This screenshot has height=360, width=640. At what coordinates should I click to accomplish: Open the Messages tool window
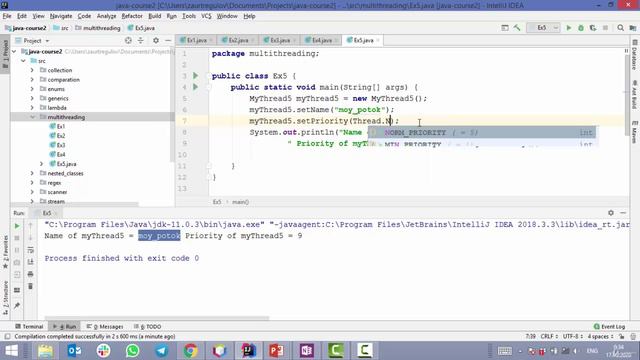(105, 327)
